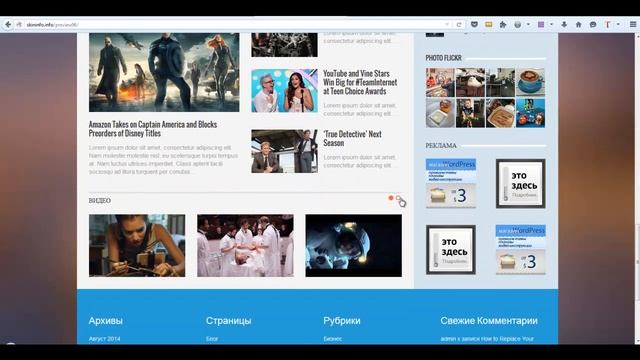Click the red T toolbar icon
The image size is (640, 360).
(x=608, y=24)
